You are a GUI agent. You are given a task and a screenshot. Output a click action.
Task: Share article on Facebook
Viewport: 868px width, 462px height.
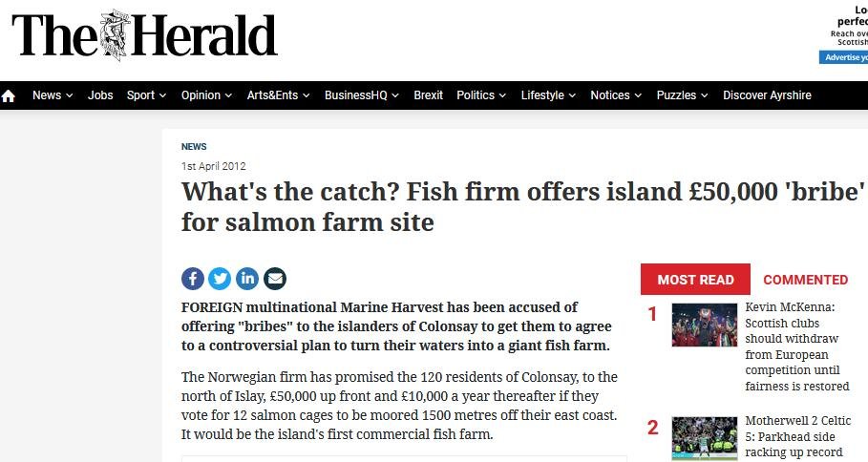point(193,279)
